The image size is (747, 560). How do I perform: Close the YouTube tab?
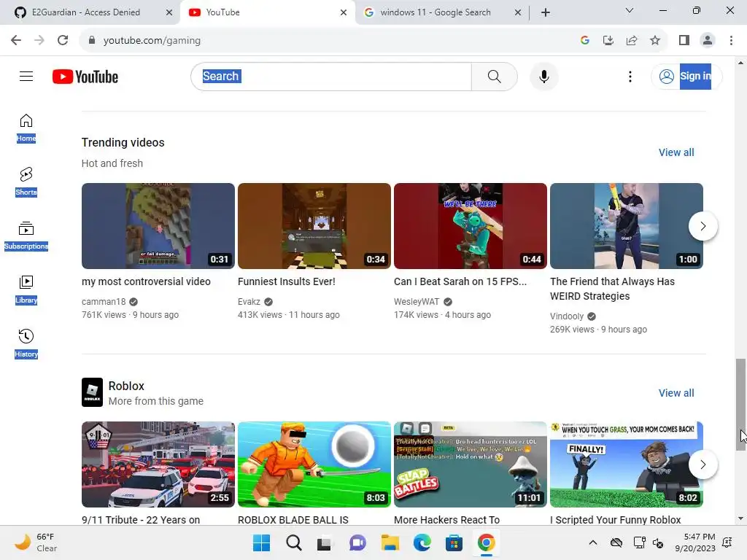click(x=344, y=12)
